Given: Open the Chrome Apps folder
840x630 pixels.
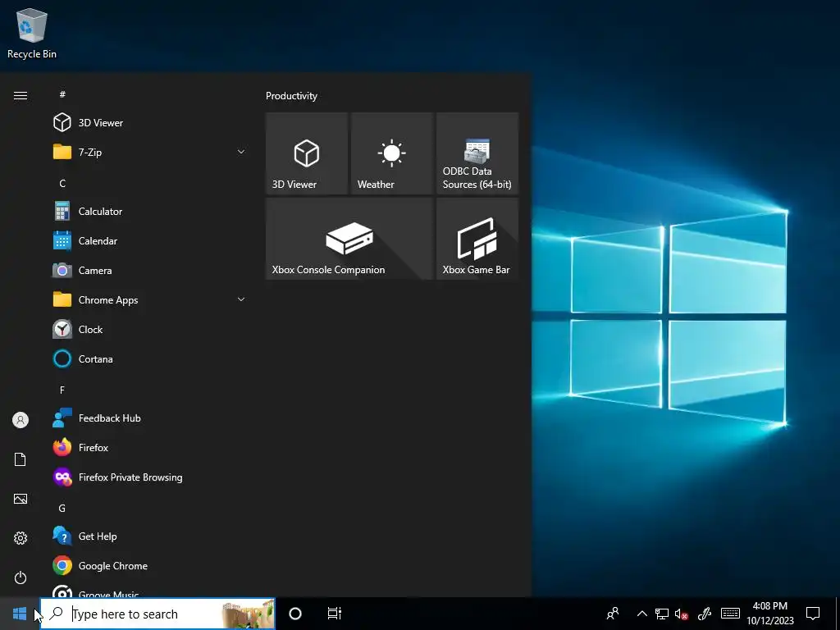Looking at the screenshot, I should [x=149, y=299].
